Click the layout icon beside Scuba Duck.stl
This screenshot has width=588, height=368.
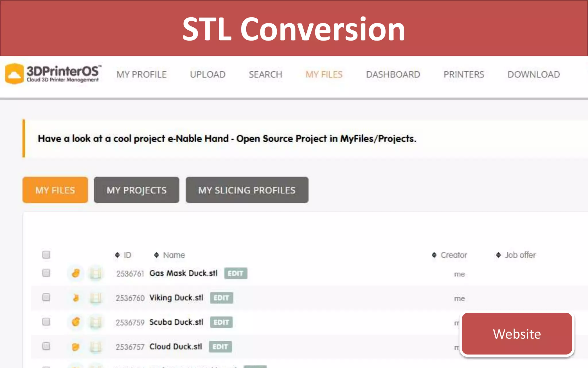[96, 322]
